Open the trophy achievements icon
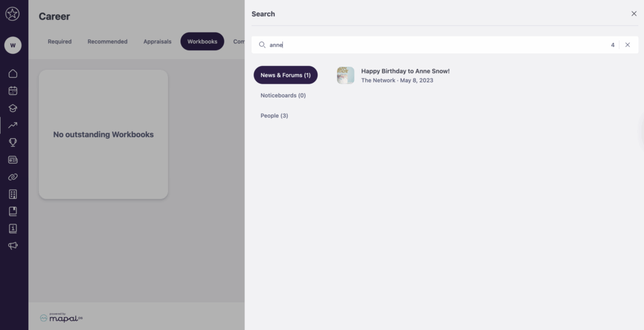 (x=13, y=143)
